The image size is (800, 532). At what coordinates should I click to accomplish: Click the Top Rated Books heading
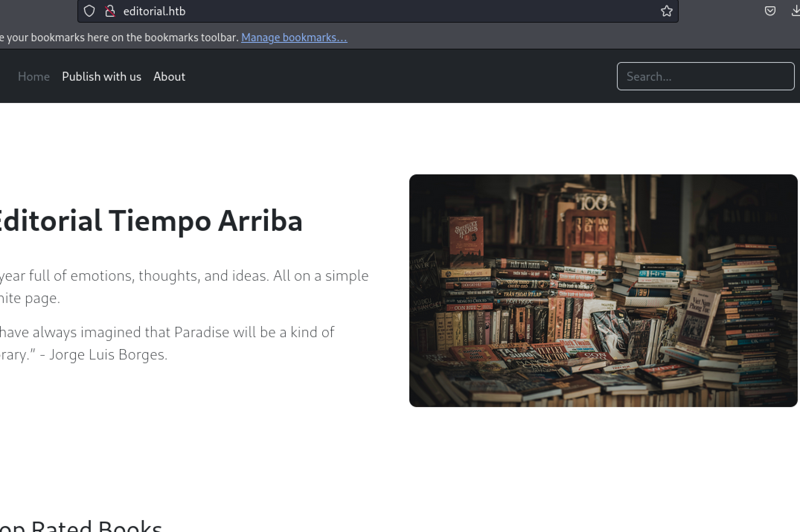(x=81, y=526)
